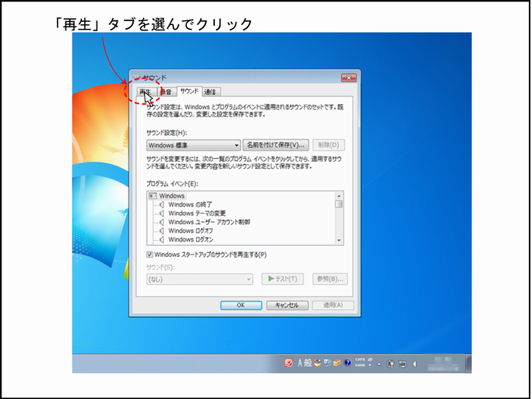Open the Windows 標準 sound scheme dropdown
This screenshot has width=532, height=399.
[x=193, y=145]
